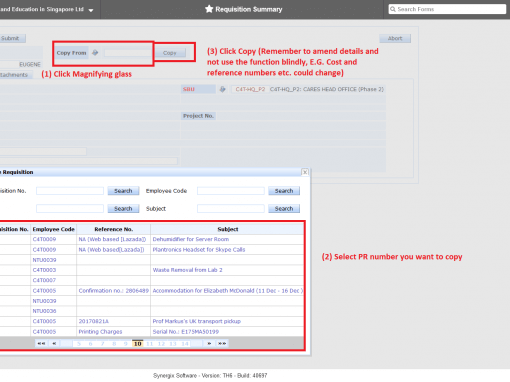Click Search next to the Subject field
Viewport: 510px width, 382px height.
coord(284,208)
